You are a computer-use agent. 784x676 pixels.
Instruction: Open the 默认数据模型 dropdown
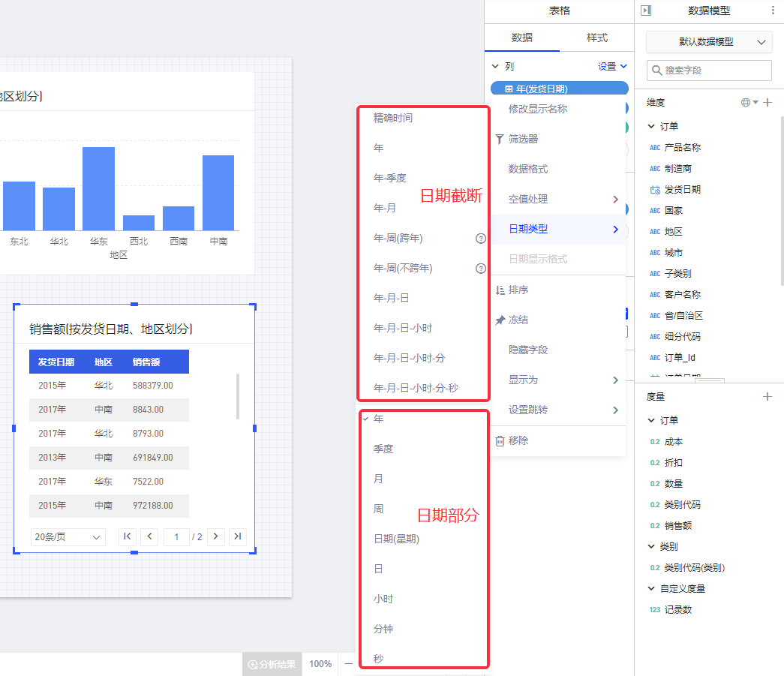point(709,42)
